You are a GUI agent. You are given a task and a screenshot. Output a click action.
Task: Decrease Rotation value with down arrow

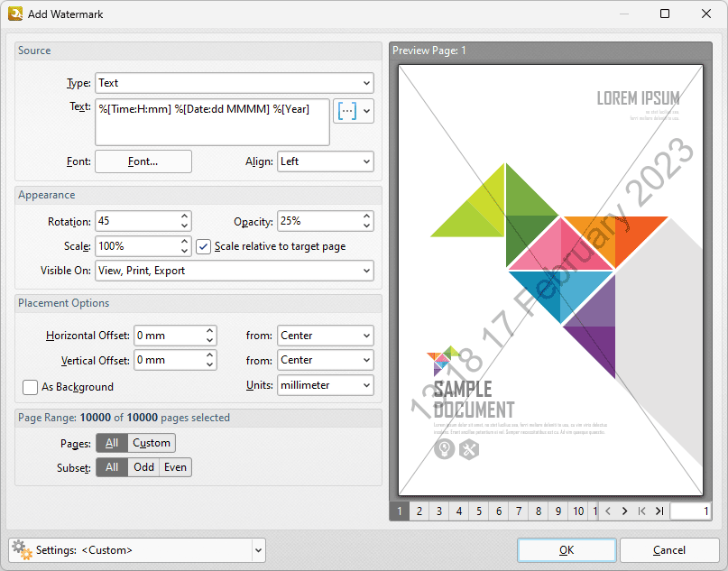(184, 226)
